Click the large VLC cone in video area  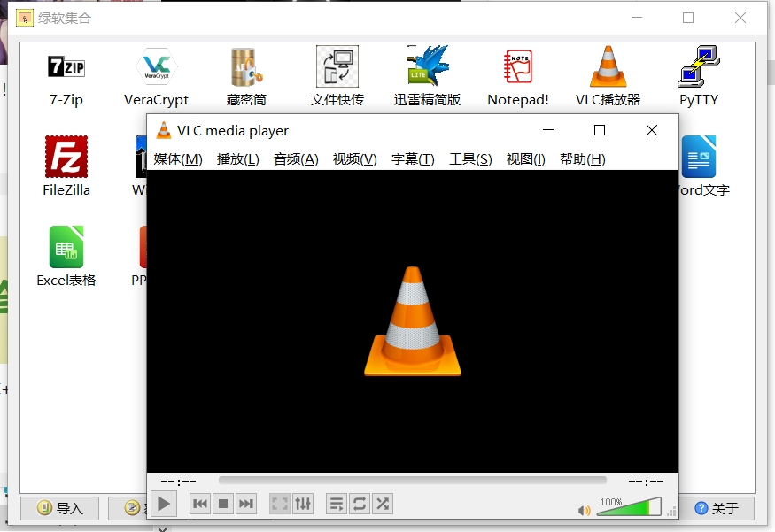click(412, 321)
